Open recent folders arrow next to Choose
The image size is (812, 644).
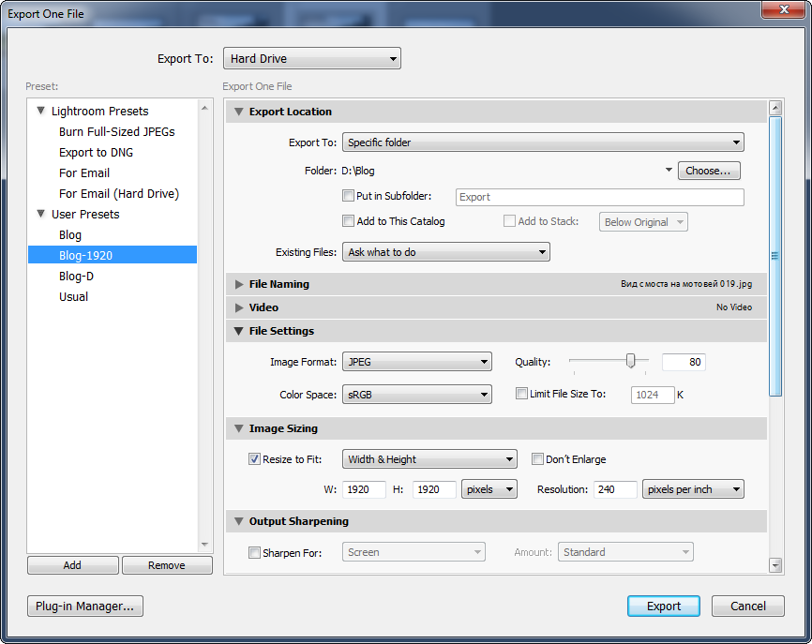point(669,171)
